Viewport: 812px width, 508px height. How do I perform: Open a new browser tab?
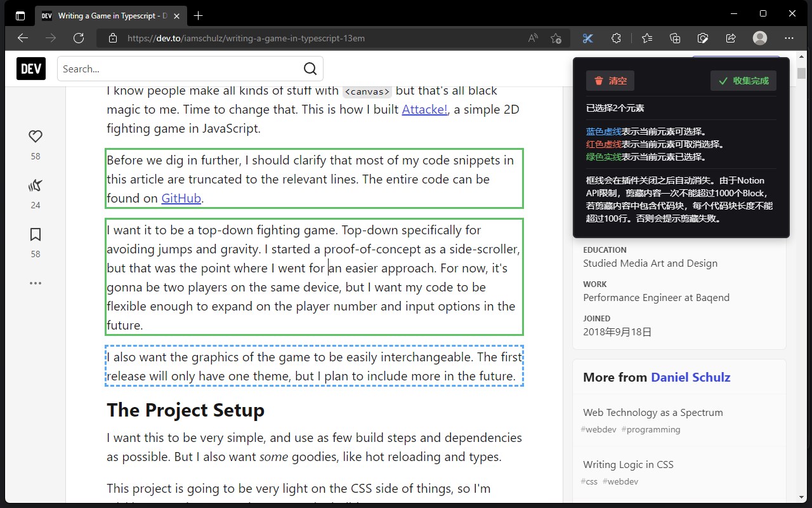tap(199, 16)
